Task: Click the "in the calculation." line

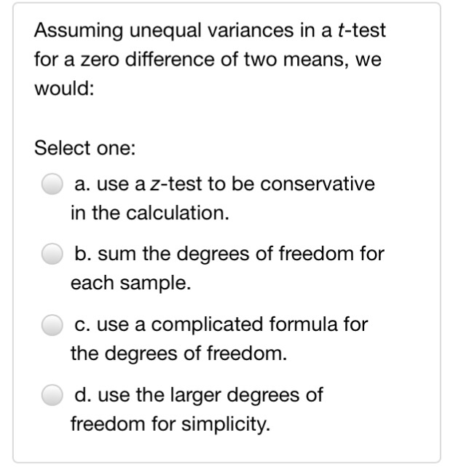Action: (x=150, y=213)
